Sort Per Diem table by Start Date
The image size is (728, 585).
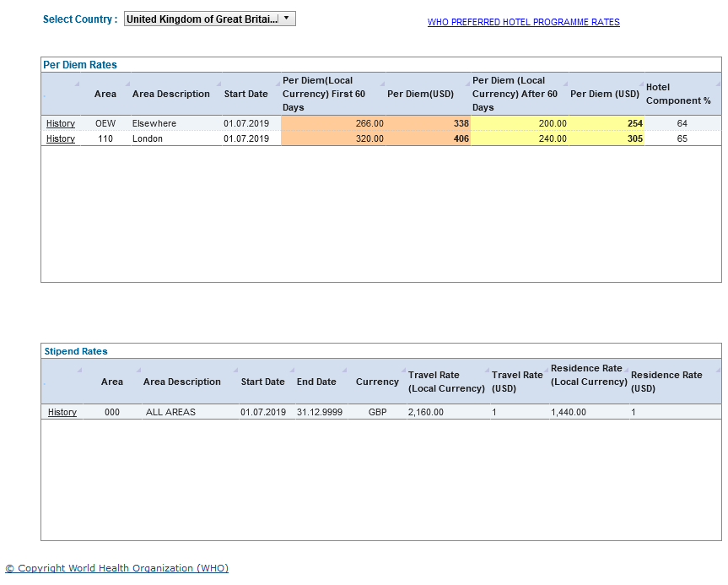point(245,94)
